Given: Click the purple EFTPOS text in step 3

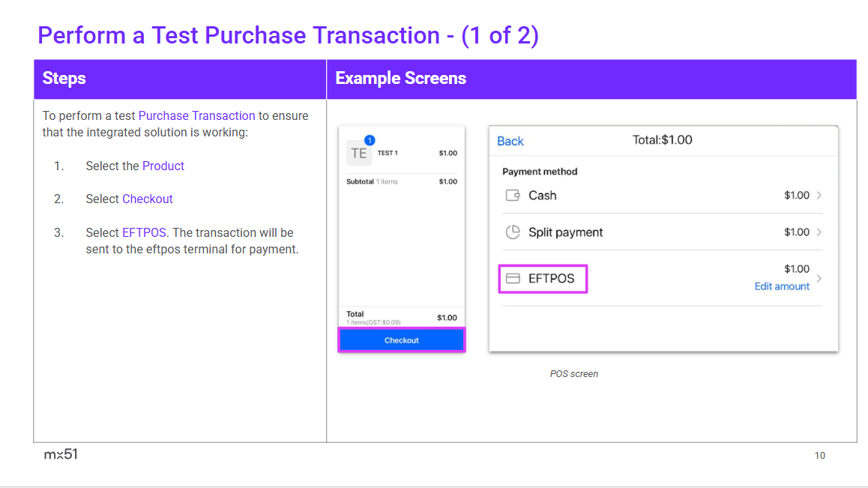Looking at the screenshot, I should (x=144, y=232).
